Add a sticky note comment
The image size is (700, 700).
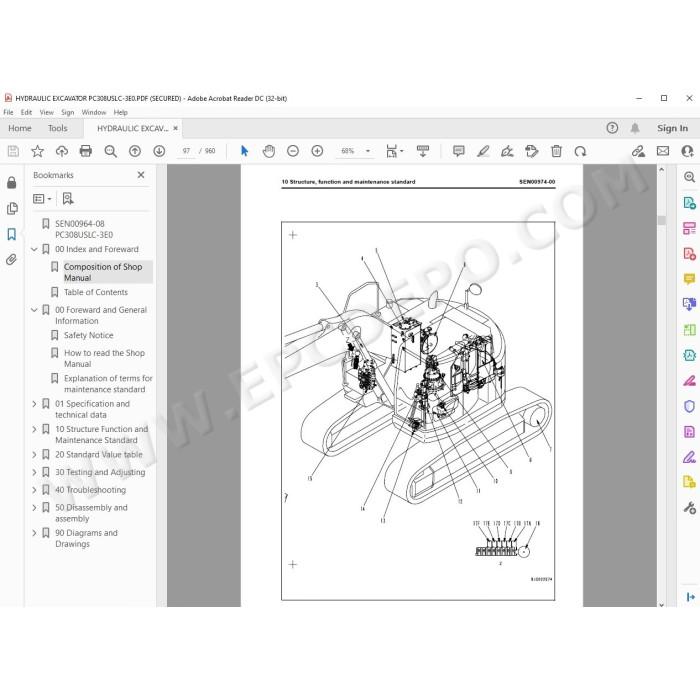(x=458, y=151)
